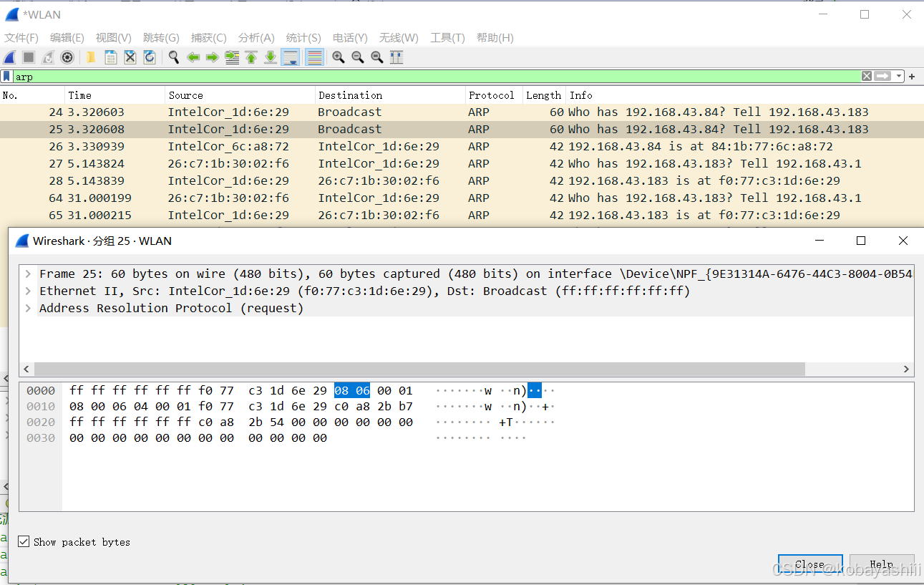Screen dimensions: 924x585
Task: Expand the Ethernet II details row
Action: (27, 291)
